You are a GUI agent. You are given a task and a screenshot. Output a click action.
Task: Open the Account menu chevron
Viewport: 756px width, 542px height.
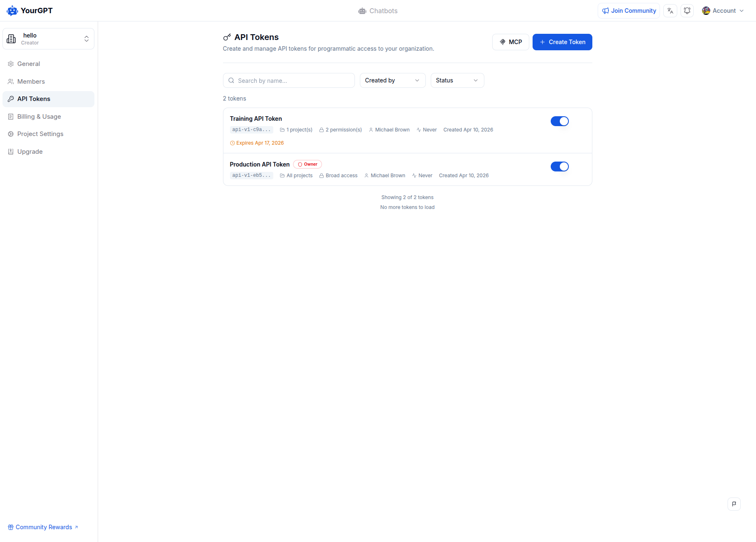click(742, 11)
